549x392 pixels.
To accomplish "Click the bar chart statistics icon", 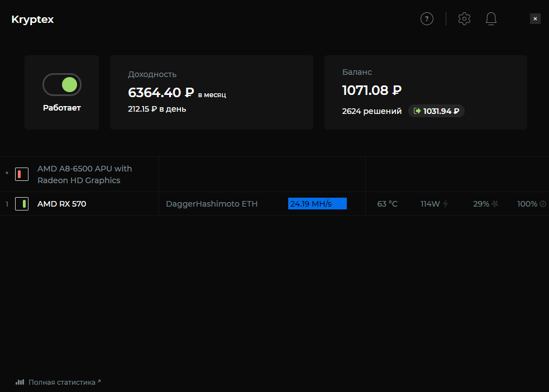I will pos(20,382).
